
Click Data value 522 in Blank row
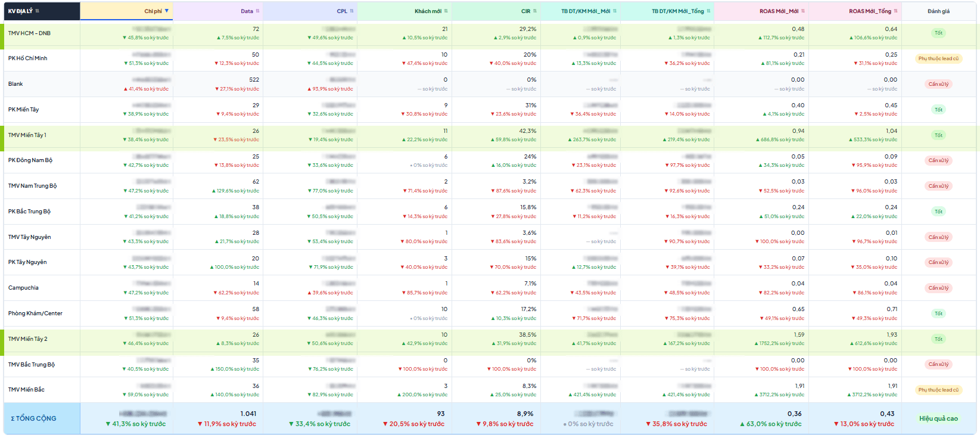[x=254, y=80]
